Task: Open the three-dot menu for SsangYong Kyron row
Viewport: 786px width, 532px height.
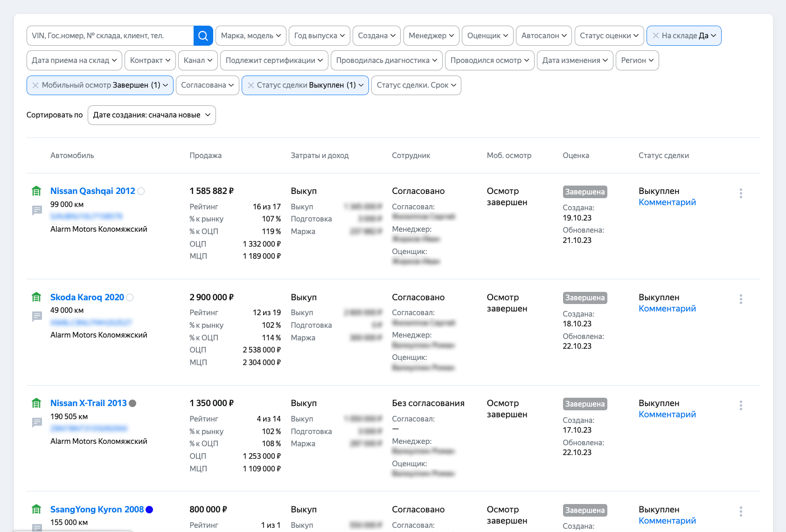Action: (x=741, y=511)
